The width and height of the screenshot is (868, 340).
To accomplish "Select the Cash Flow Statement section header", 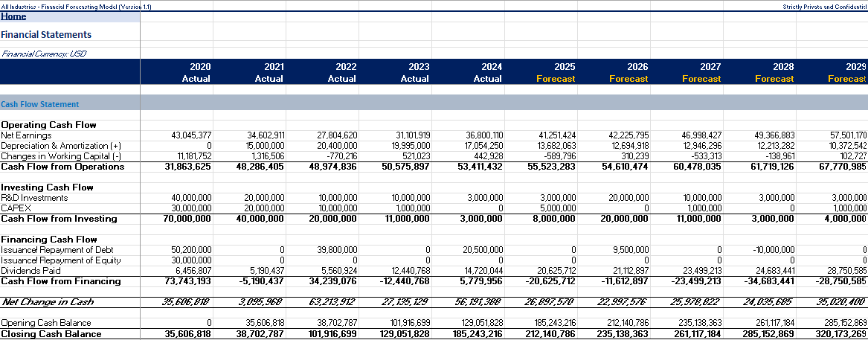I will (x=40, y=104).
